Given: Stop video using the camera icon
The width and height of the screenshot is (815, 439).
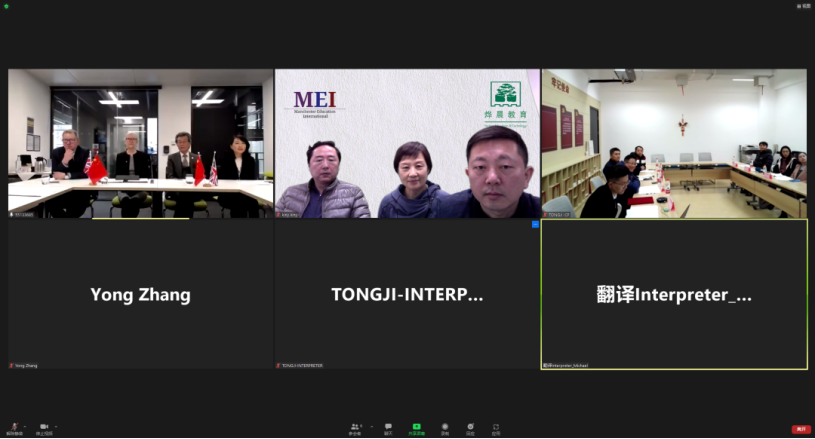Looking at the screenshot, I should tap(44, 428).
